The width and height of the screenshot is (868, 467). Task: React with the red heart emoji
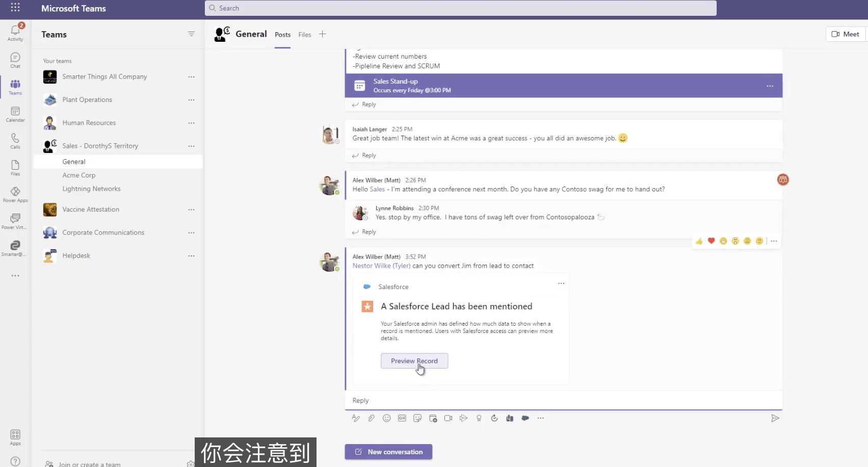point(711,241)
